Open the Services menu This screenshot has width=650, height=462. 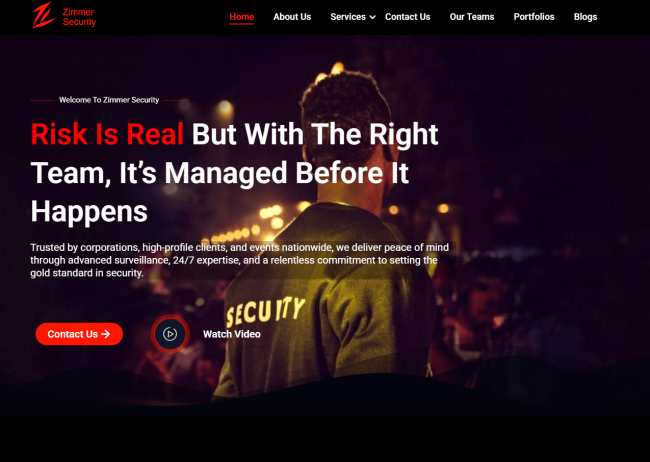[x=348, y=17]
